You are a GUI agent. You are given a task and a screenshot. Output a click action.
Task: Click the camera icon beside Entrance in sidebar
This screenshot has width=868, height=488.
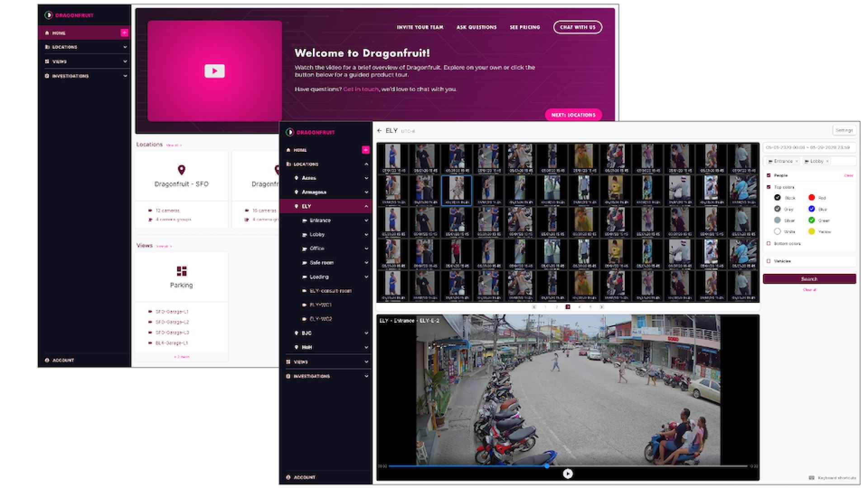[305, 221]
